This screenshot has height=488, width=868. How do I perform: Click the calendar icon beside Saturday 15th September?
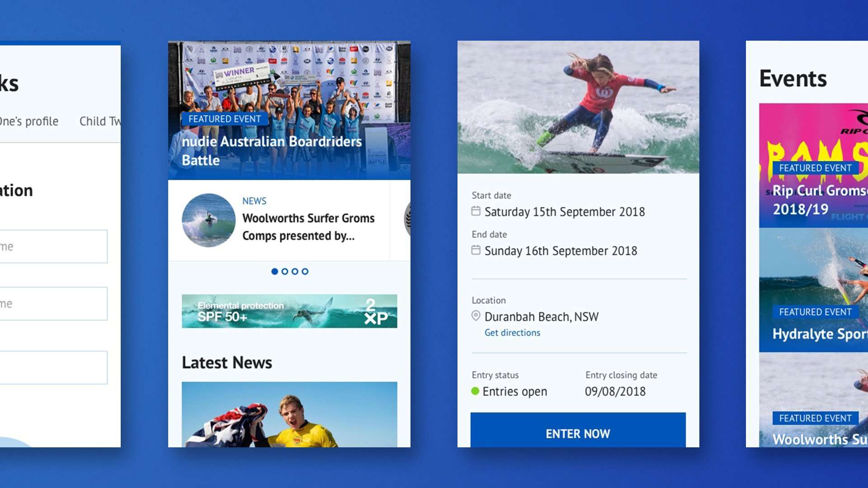(476, 211)
